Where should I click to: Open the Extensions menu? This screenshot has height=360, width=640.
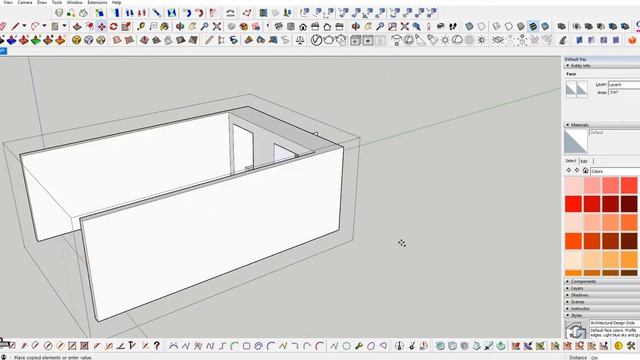pyautogui.click(x=97, y=2)
